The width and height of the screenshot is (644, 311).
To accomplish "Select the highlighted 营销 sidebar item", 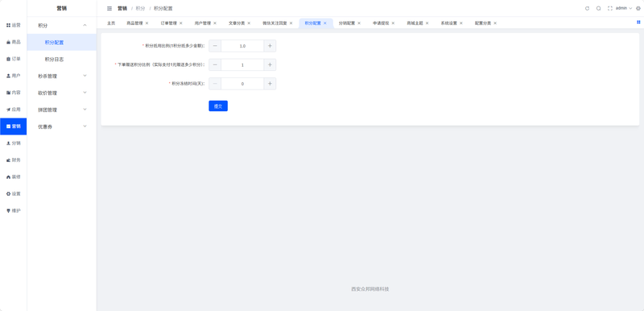I will pyautogui.click(x=13, y=126).
